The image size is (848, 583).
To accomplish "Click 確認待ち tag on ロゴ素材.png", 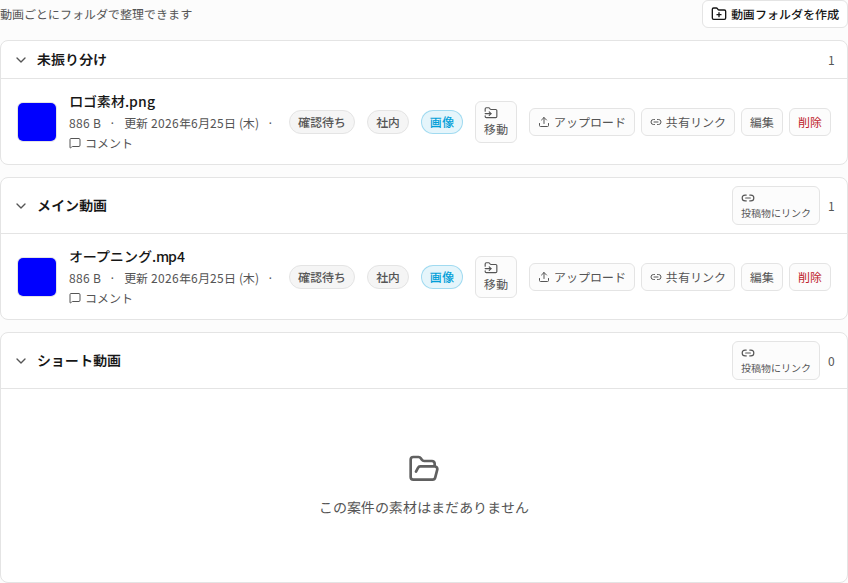I will pyautogui.click(x=322, y=123).
